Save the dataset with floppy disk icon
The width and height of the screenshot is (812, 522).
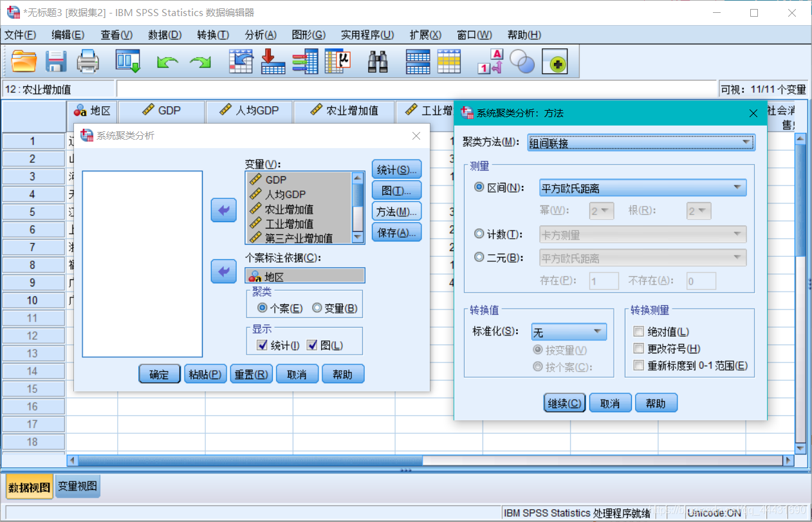click(57, 61)
